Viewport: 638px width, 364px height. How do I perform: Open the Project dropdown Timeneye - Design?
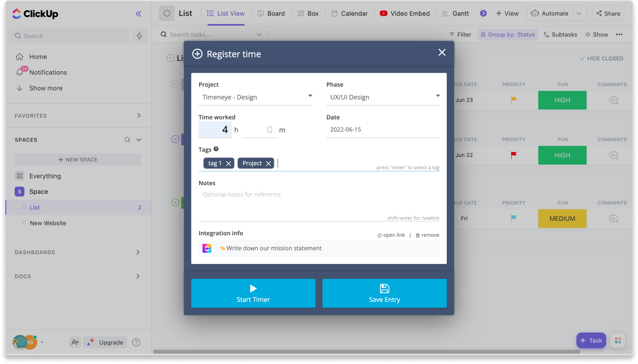[255, 97]
